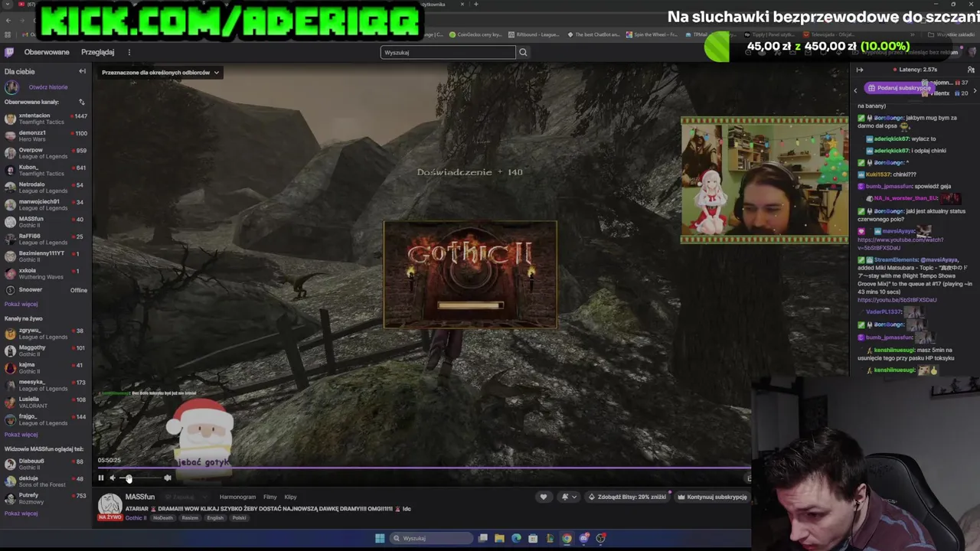Open MASSfun streamer avatar below player
The image size is (980, 551).
(109, 504)
